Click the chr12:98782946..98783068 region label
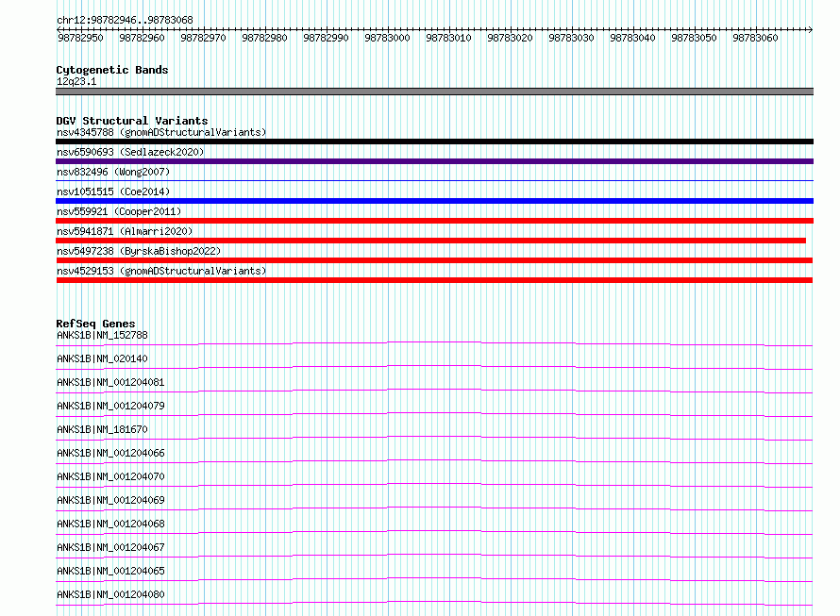The height and width of the screenshot is (616, 840). coord(125,21)
